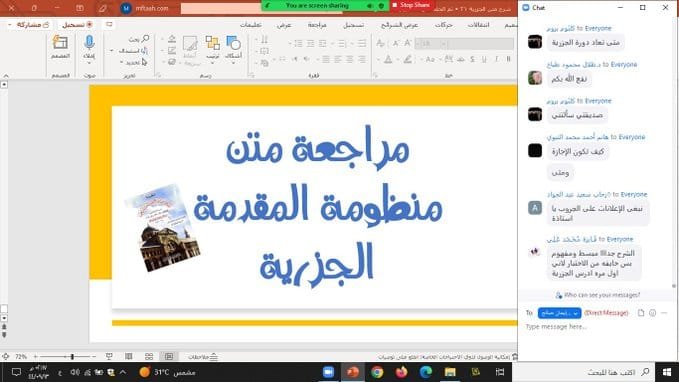Toggle normal view button in status bar
This screenshot has height=382, width=679.
(169, 356)
